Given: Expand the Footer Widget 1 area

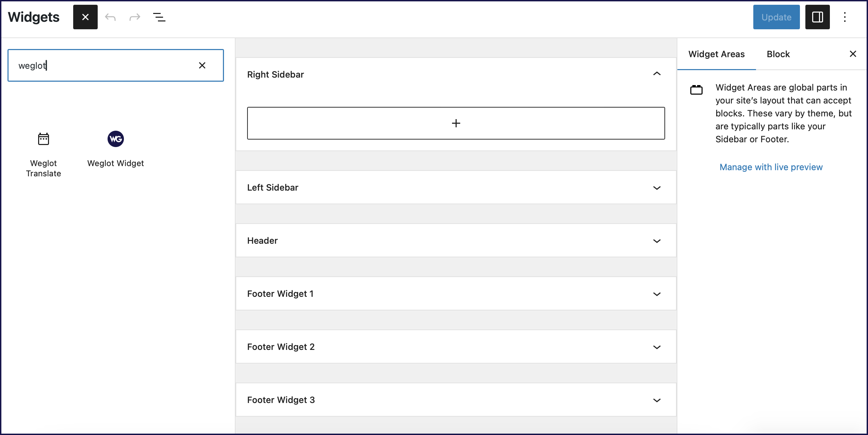Looking at the screenshot, I should [x=657, y=294].
